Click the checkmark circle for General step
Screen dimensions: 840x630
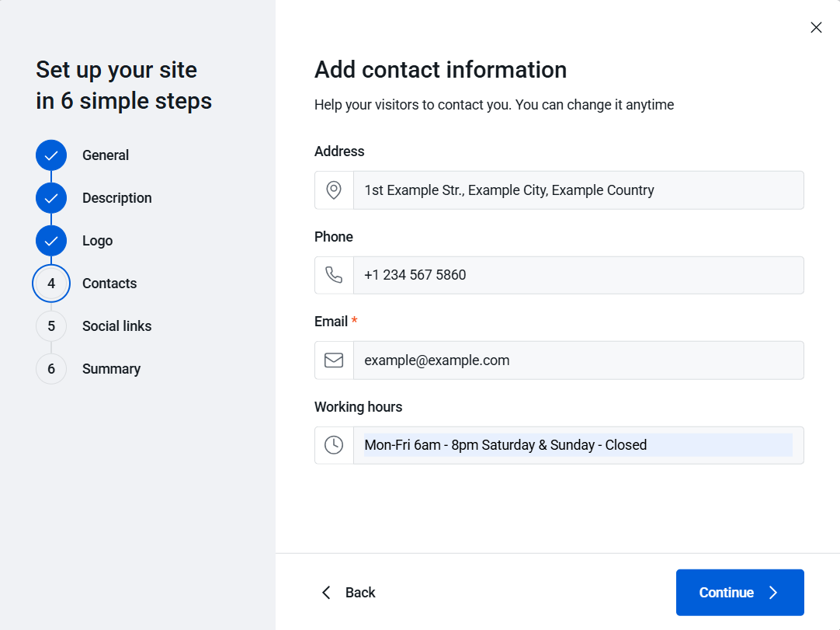(51, 155)
